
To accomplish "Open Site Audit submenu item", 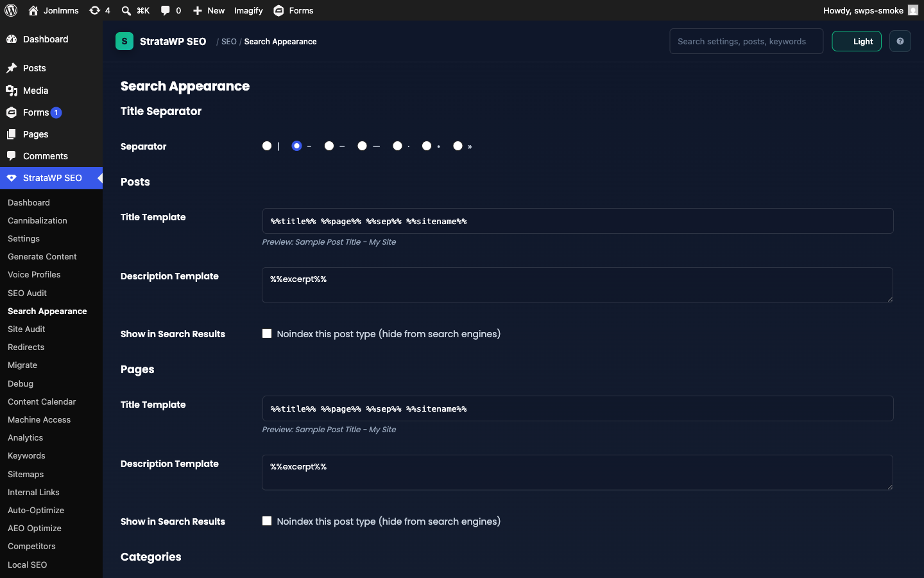I will pyautogui.click(x=26, y=329).
